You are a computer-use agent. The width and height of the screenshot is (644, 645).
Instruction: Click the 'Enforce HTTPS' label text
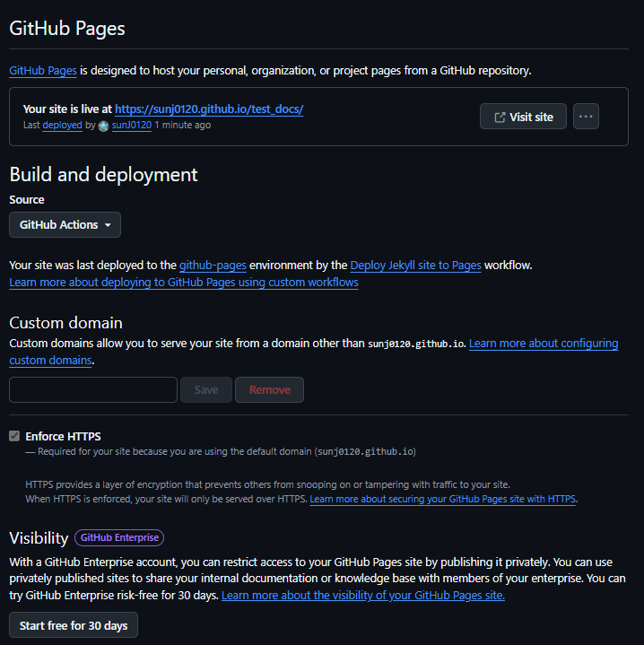63,436
